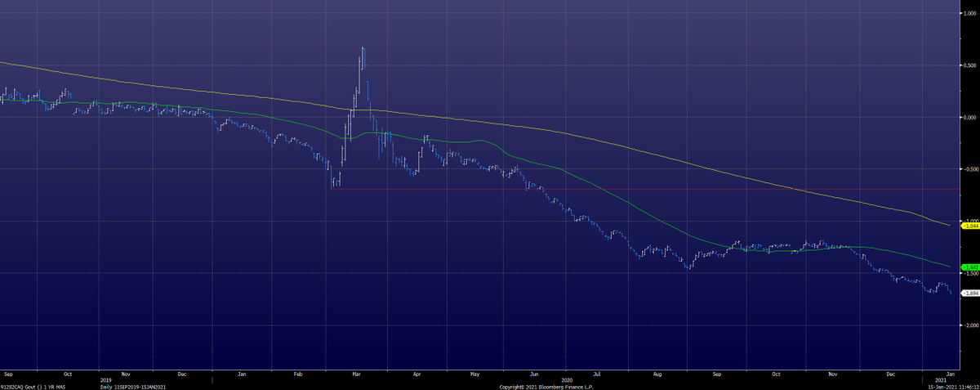Click the 2019 year label
Image resolution: width=980 pixels, height=390 pixels.
tap(105, 381)
